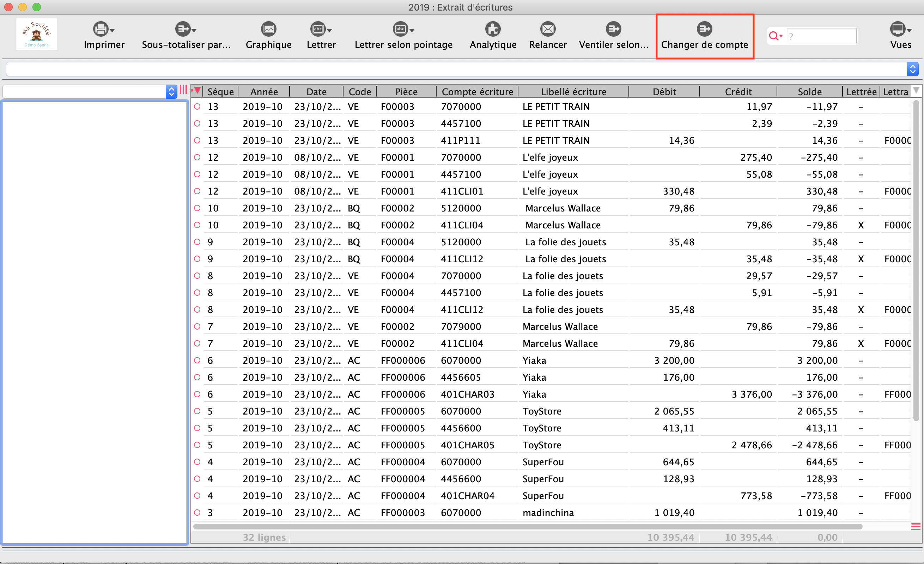
Task: Open the Sous-totaliser par... tool
Action: (x=183, y=29)
